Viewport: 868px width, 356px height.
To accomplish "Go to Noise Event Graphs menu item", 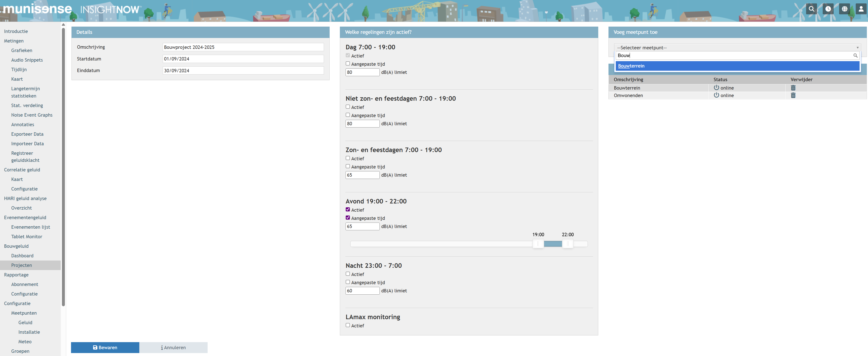I will click(32, 115).
